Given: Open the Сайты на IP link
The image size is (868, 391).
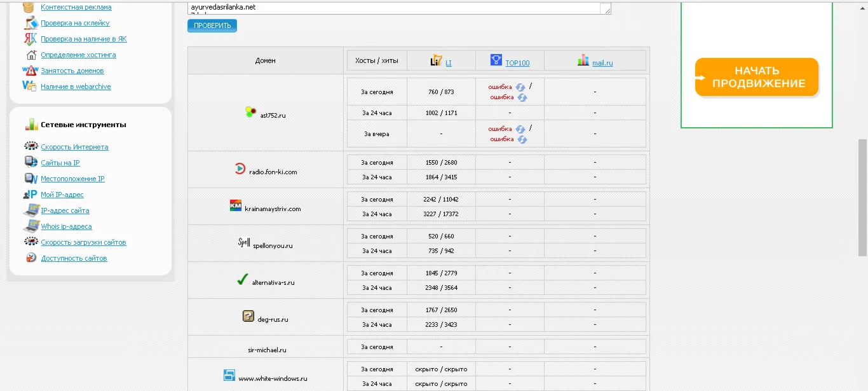Looking at the screenshot, I should [60, 163].
